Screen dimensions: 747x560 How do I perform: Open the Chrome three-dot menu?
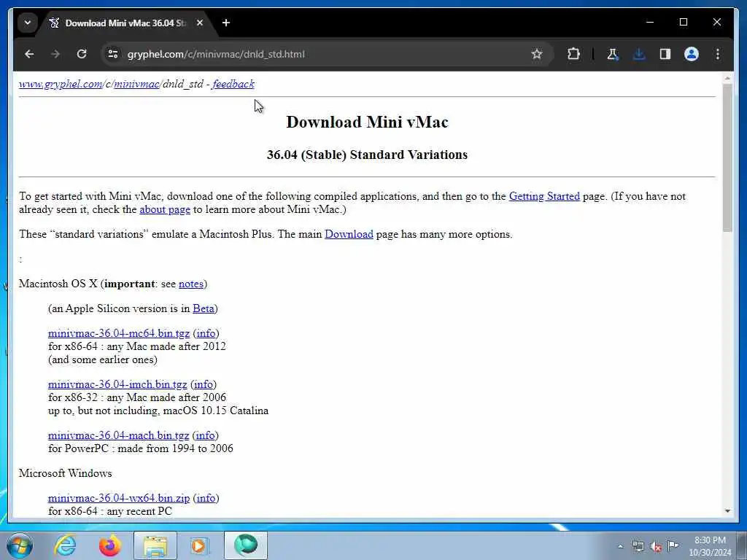[718, 54]
